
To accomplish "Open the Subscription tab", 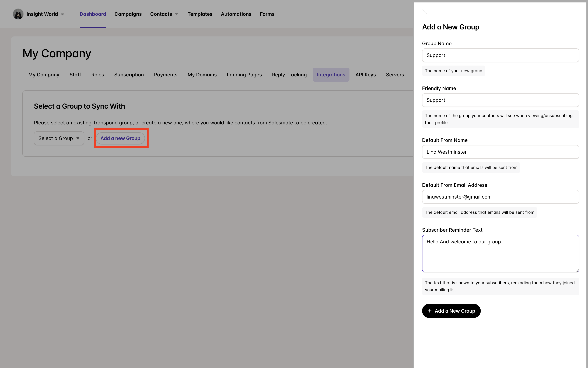I will 129,75.
